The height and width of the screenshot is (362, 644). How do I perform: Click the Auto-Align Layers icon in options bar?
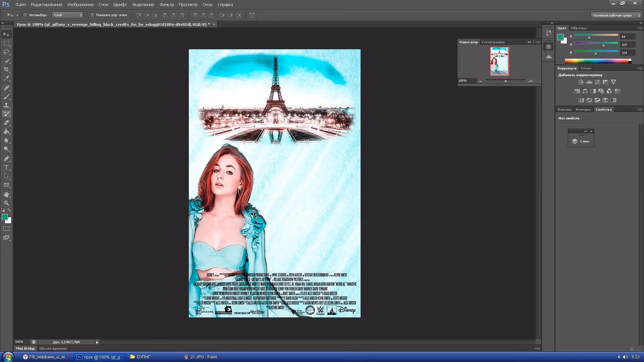coord(252,15)
